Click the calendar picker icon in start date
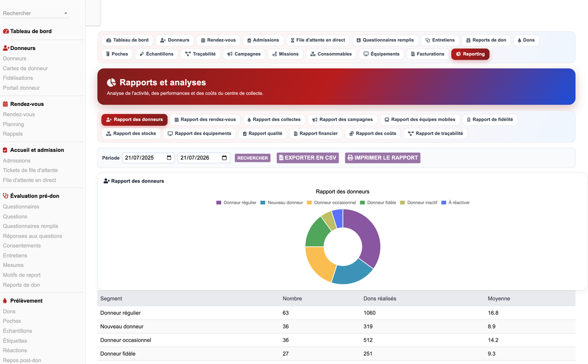Viewport: 588px width, 364px height. (170, 158)
